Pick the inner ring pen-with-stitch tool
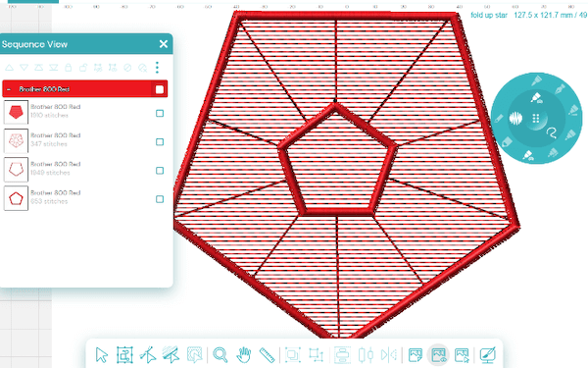The image size is (588, 368). coord(537,98)
